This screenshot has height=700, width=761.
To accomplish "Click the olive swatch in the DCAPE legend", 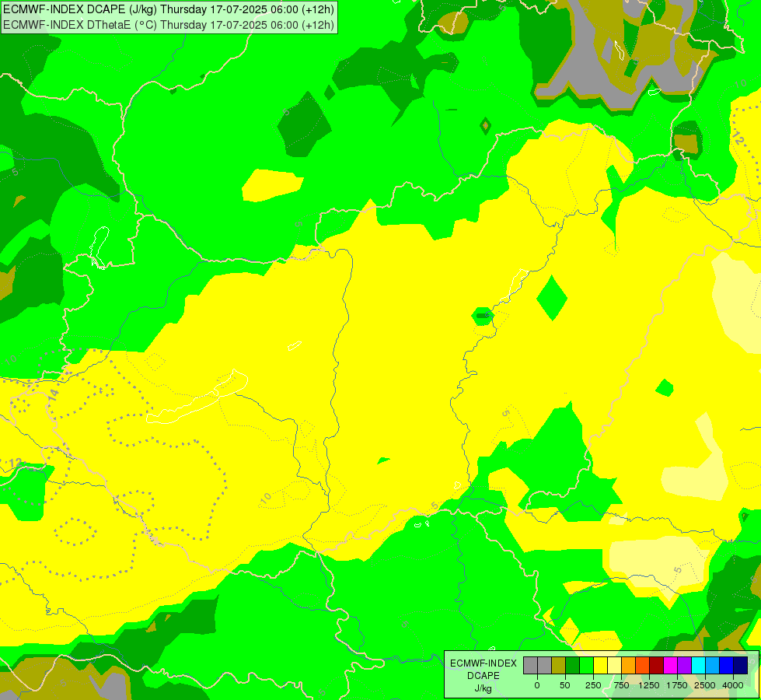I will pyautogui.click(x=559, y=666).
